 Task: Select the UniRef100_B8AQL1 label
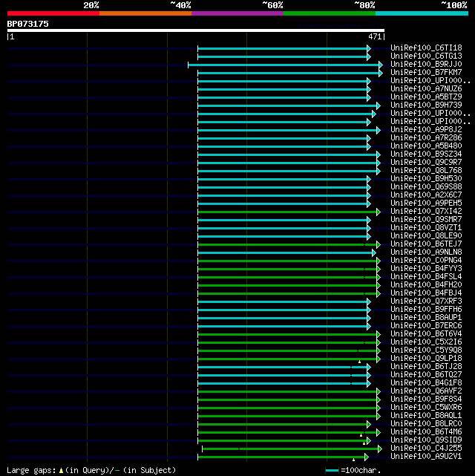pyautogui.click(x=426, y=416)
